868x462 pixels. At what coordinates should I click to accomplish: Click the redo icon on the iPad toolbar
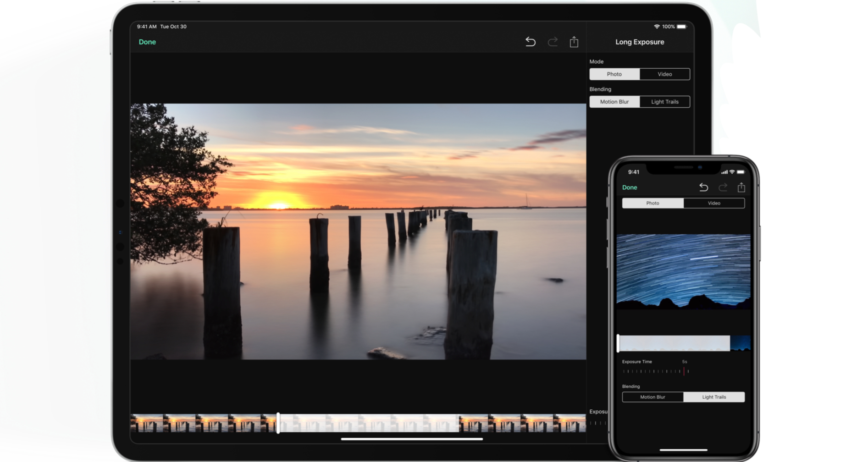pyautogui.click(x=553, y=42)
